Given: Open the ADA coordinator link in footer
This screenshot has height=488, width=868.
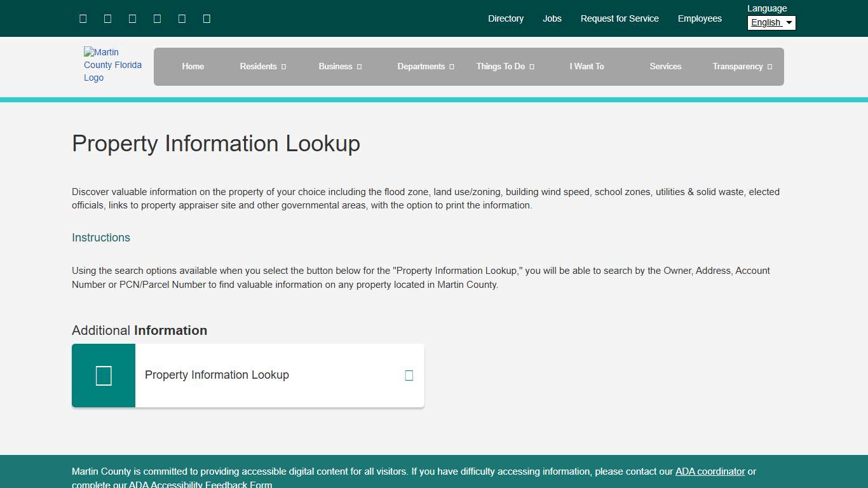Looking at the screenshot, I should (710, 471).
